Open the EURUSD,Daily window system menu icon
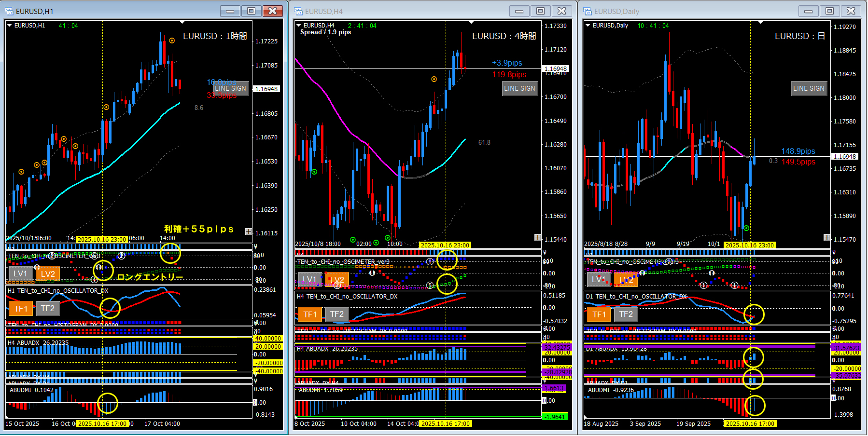This screenshot has height=436, width=868. tap(588, 11)
